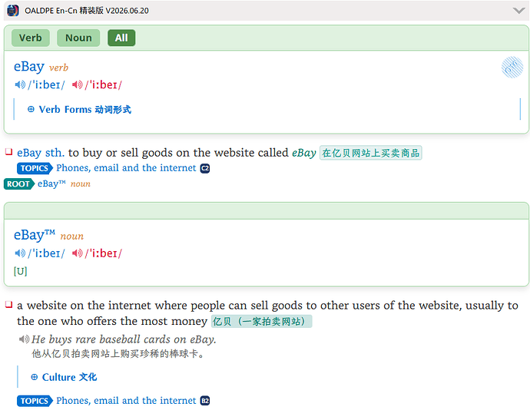Click the C2 level badge
This screenshot has height=420, width=530.
pos(205,168)
